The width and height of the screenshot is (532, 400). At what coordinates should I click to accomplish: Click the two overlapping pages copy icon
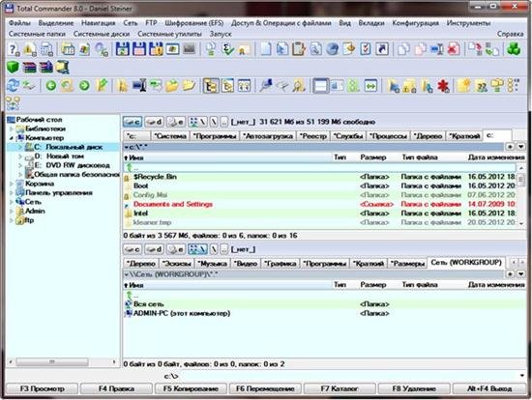(403, 49)
